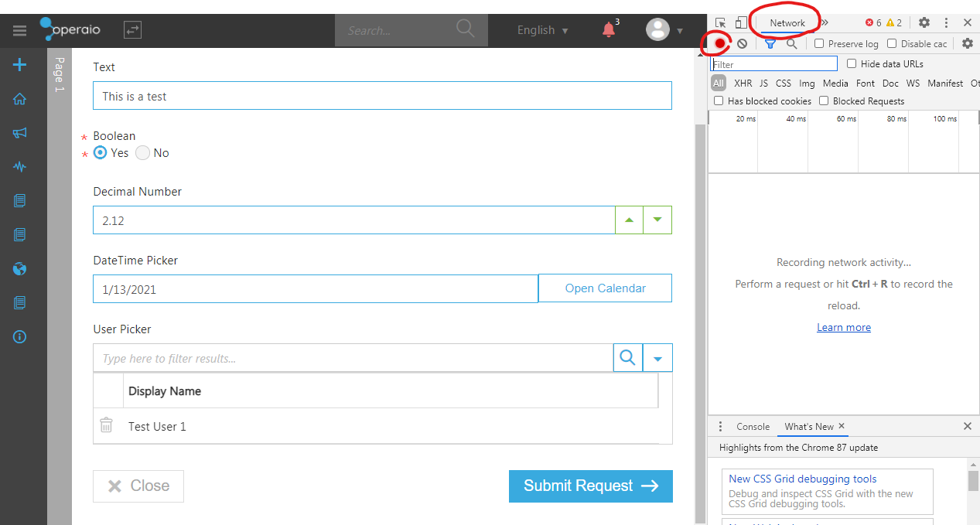Click the megaphone icon in sidebar
This screenshot has width=980, height=525.
(x=20, y=133)
